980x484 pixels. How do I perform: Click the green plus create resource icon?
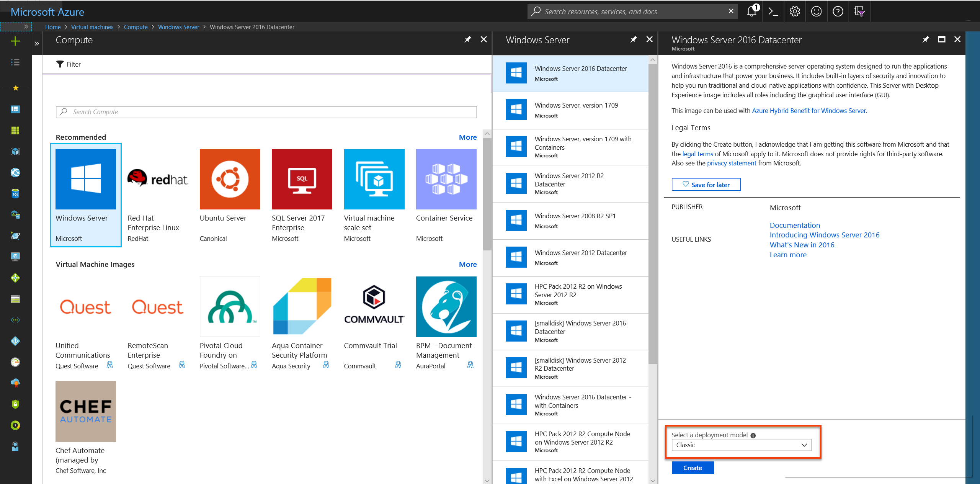[x=15, y=41]
